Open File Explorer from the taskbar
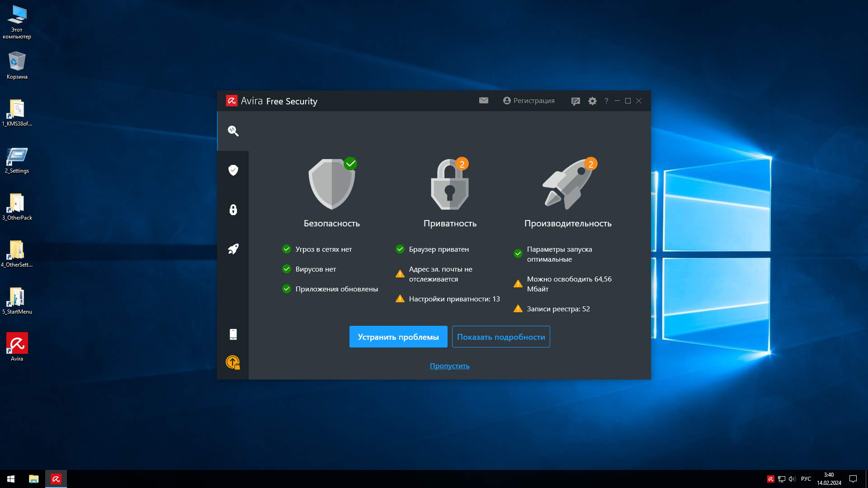The image size is (868, 488). pos(34,479)
